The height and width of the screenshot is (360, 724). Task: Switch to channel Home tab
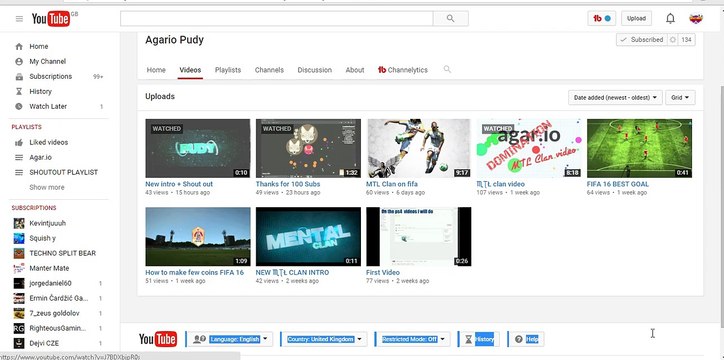pyautogui.click(x=156, y=70)
